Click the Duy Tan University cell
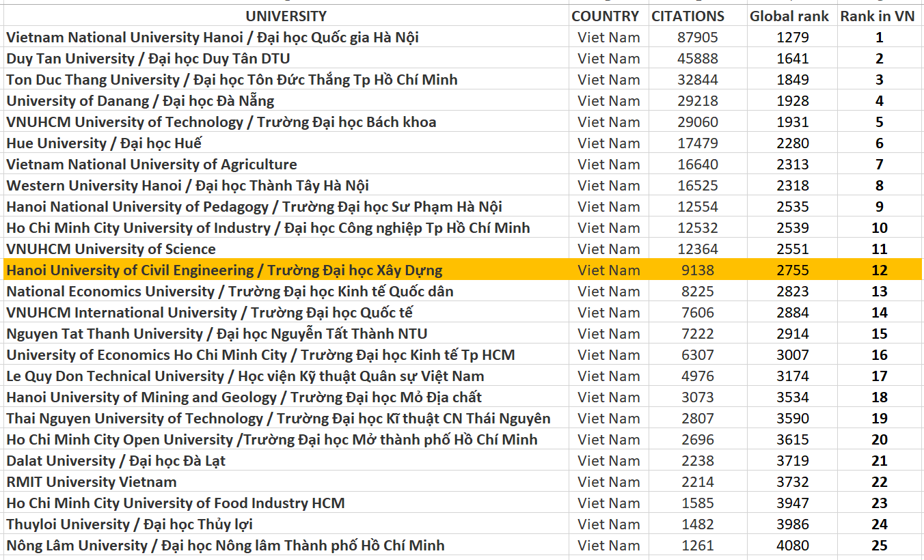This screenshot has height=560, width=924. coord(286,58)
